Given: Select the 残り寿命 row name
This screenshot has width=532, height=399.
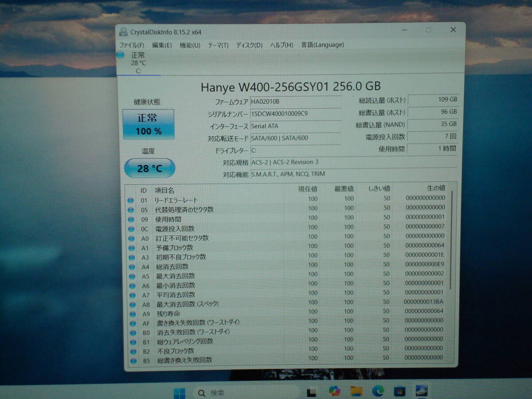Looking at the screenshot, I should 168,314.
